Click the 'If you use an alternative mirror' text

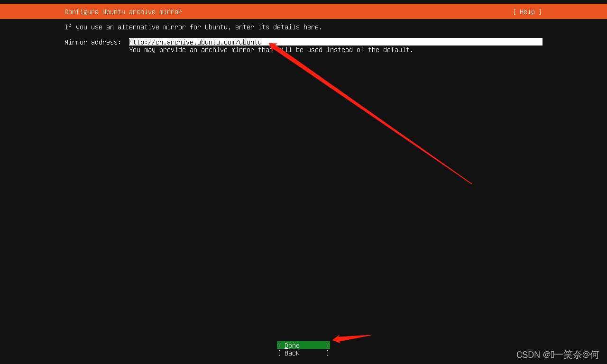point(193,27)
